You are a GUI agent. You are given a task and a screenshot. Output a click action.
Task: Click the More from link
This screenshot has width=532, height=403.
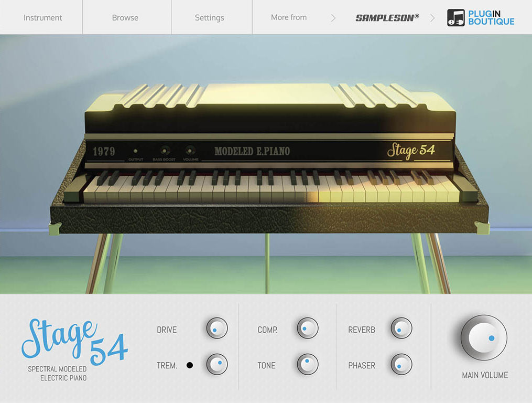288,17
